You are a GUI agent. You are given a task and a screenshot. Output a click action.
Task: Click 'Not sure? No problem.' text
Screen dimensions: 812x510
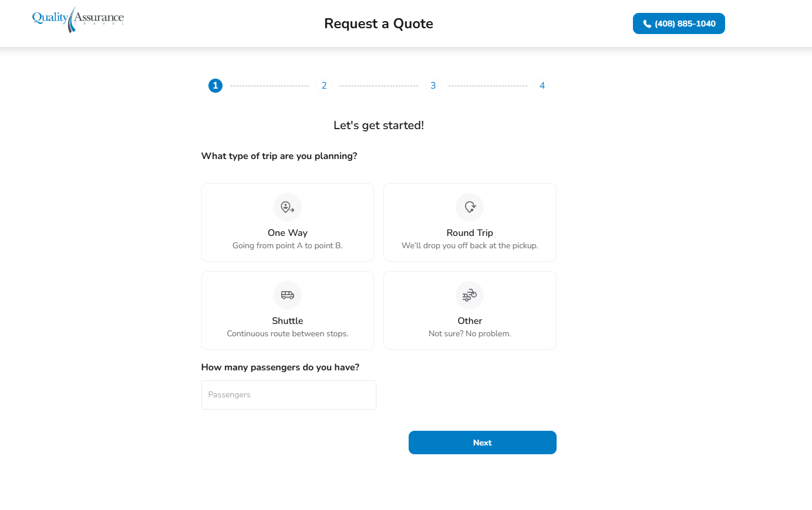tap(470, 333)
